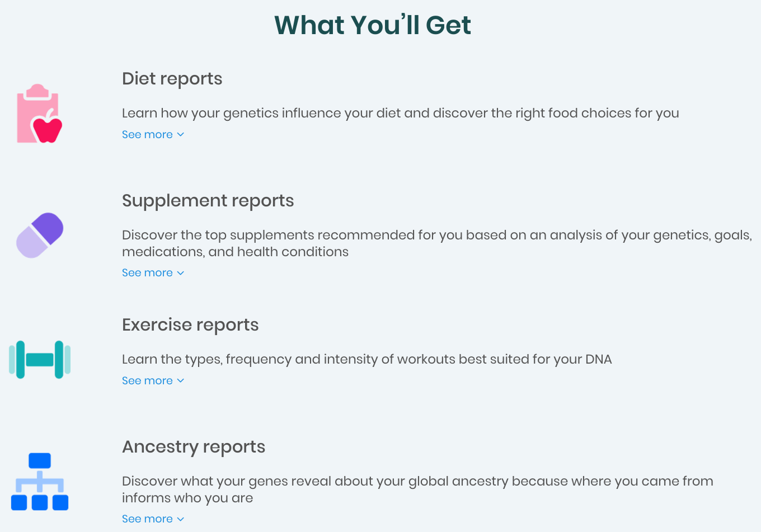Click the diet genetics description text

(x=401, y=113)
